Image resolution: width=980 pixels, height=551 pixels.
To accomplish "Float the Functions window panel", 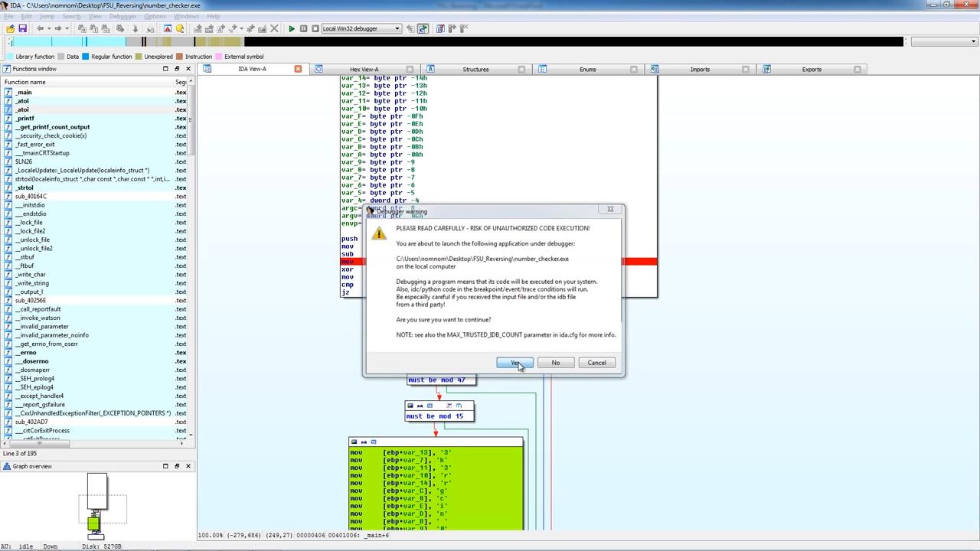I will [177, 69].
